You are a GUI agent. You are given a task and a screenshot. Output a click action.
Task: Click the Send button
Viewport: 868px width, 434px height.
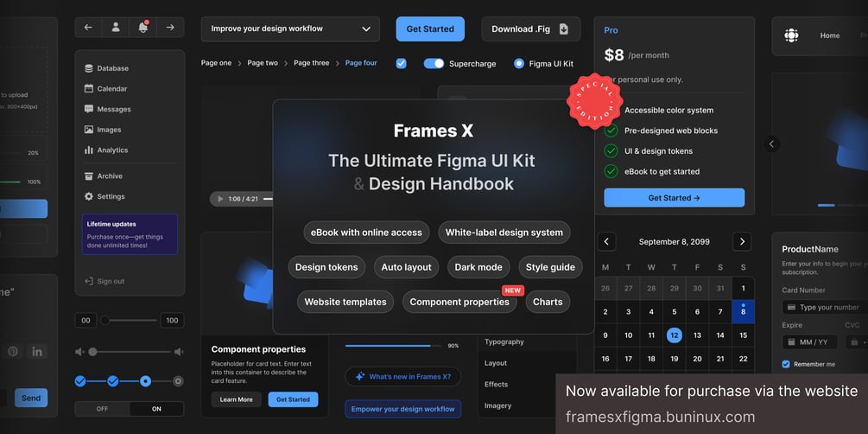click(31, 398)
